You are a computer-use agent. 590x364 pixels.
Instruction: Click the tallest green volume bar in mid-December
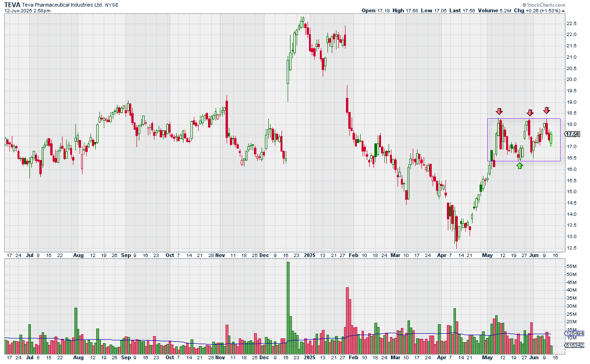click(288, 308)
